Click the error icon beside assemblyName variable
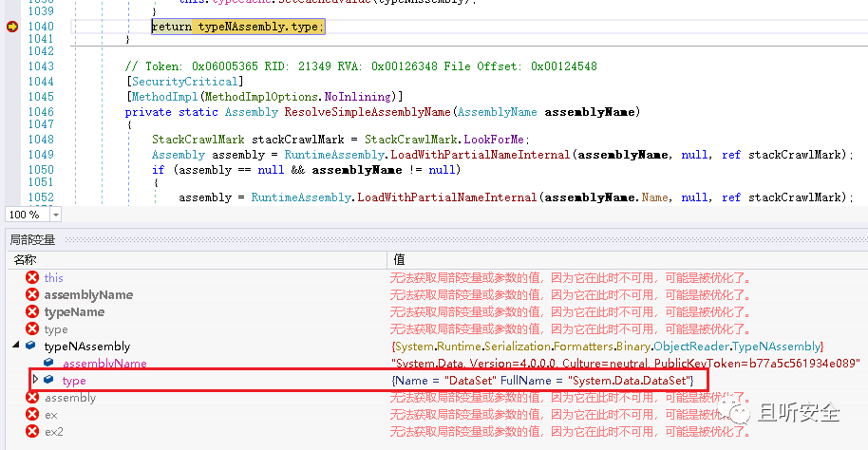868x450 pixels. 32,294
